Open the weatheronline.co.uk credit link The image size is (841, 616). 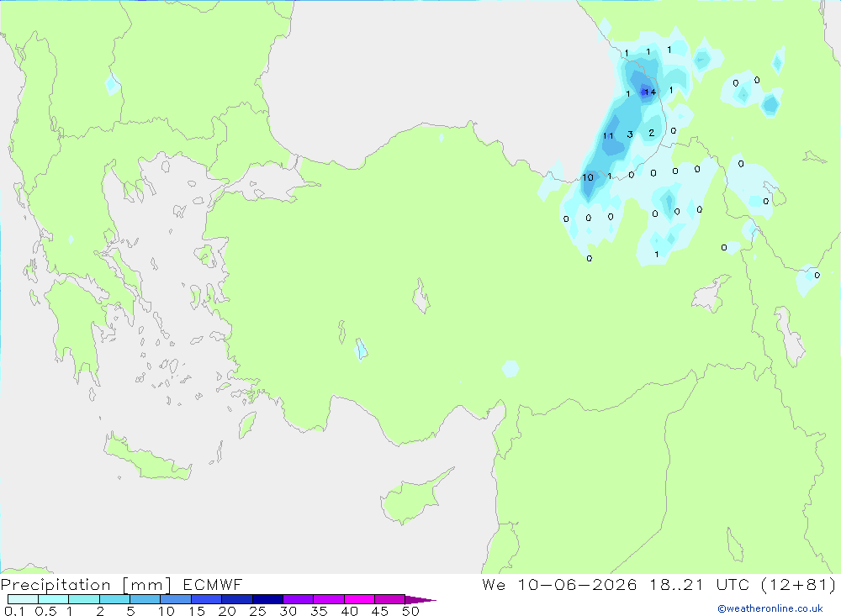point(770,608)
